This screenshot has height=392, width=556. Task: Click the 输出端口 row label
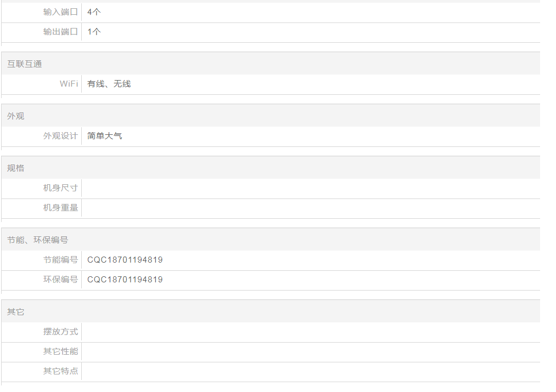click(x=60, y=32)
